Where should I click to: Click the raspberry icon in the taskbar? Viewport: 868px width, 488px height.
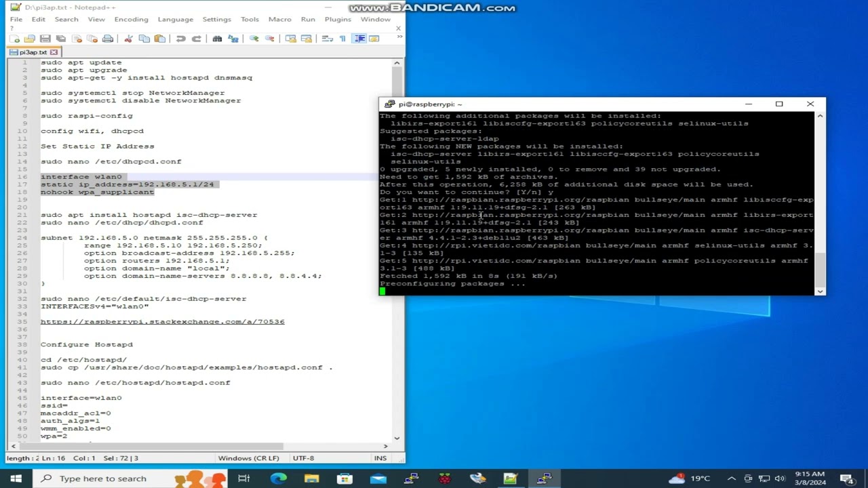[445, 479]
